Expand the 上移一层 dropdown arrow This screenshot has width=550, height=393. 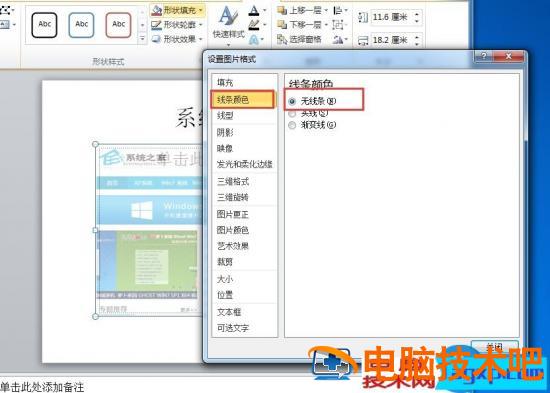(x=326, y=11)
